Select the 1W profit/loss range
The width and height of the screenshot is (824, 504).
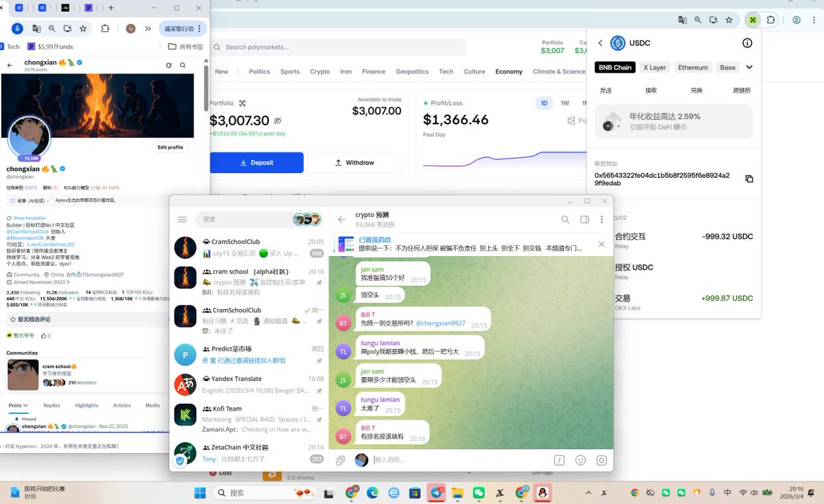point(565,103)
